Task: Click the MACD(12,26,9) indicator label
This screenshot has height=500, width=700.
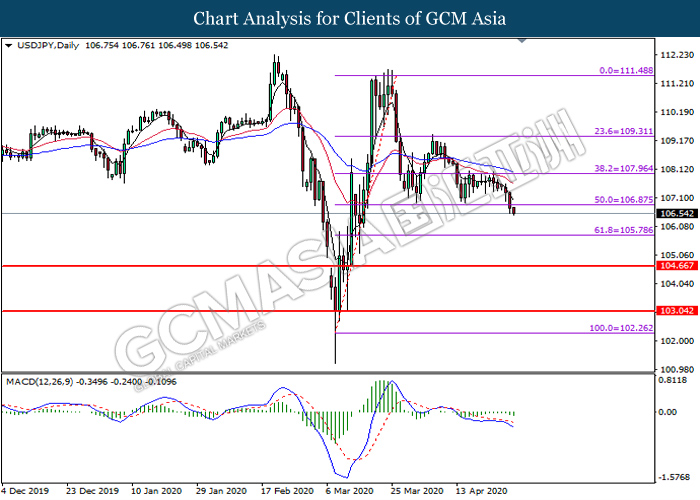Action: point(39,382)
